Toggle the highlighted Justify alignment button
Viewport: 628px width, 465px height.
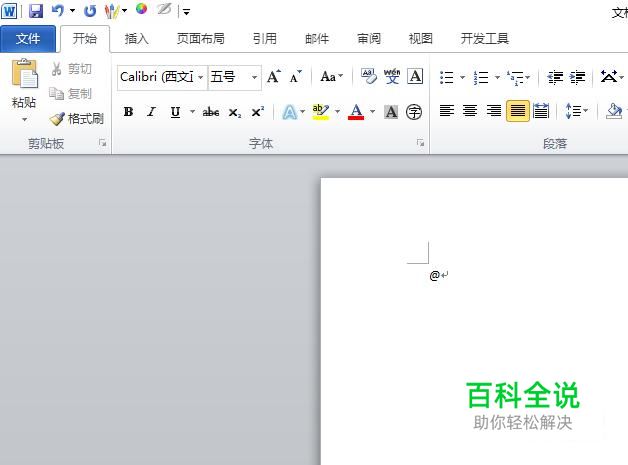click(517, 111)
